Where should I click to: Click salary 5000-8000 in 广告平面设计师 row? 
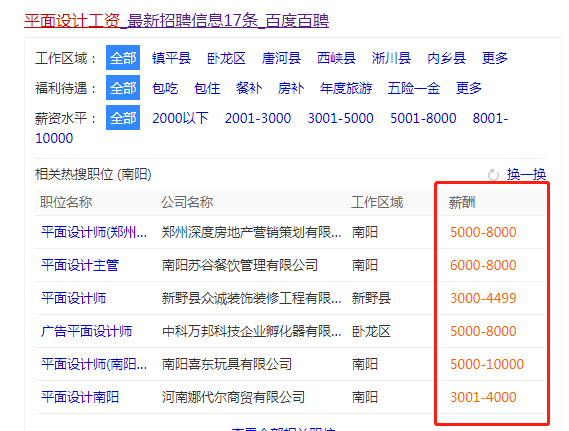click(483, 331)
